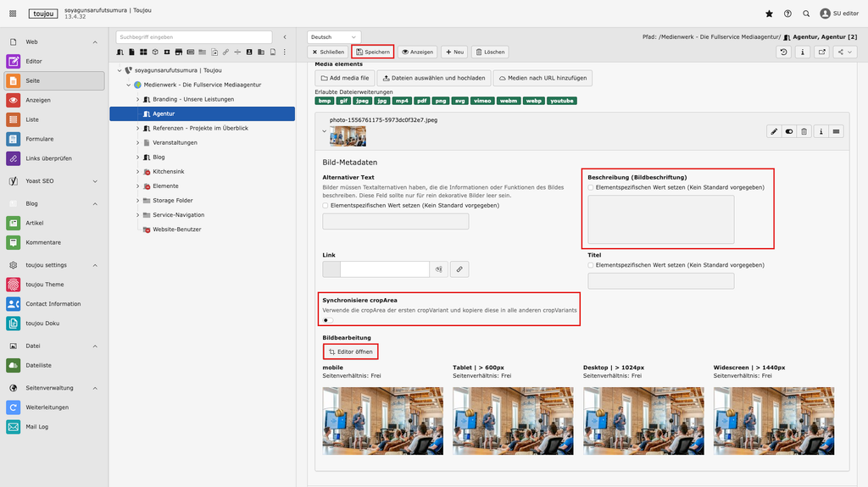Open the page tree toolbar three-dot menu
This screenshot has width=868, height=487.
click(285, 52)
